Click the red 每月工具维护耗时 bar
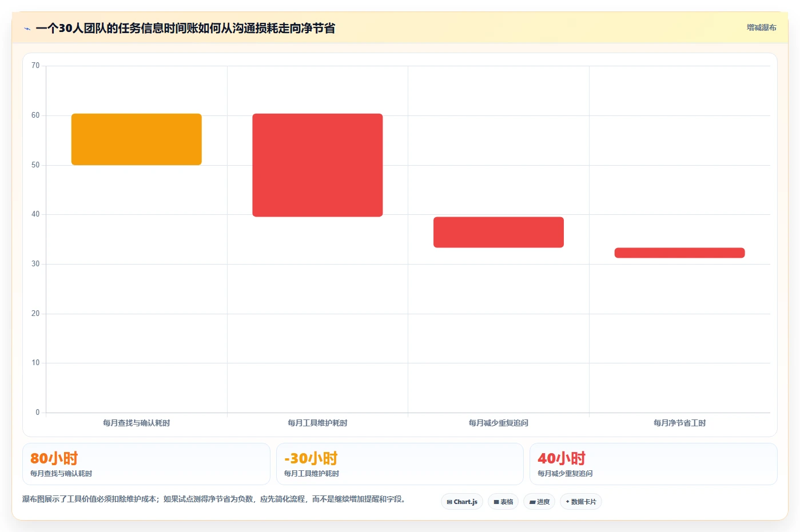Viewport: 800px width, 532px height. point(317,165)
